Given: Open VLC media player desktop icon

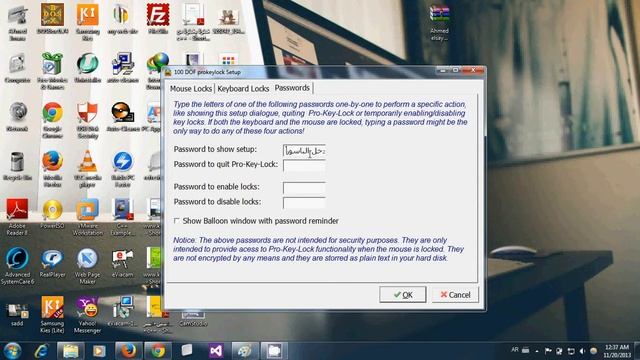Looking at the screenshot, I should click(x=87, y=169).
